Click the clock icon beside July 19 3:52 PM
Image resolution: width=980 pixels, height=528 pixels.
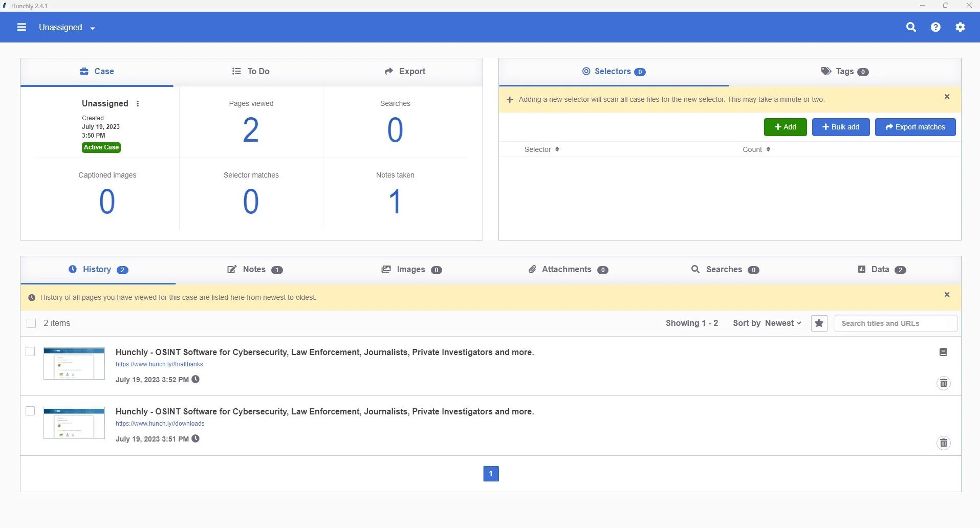(195, 379)
